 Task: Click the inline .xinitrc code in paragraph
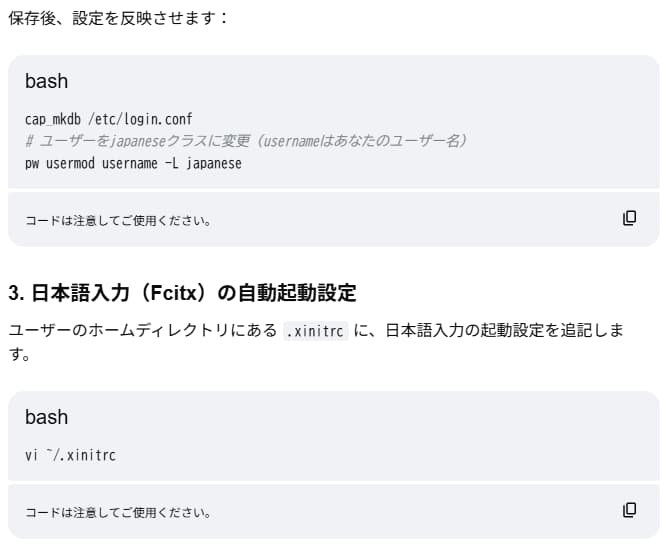[x=315, y=331]
